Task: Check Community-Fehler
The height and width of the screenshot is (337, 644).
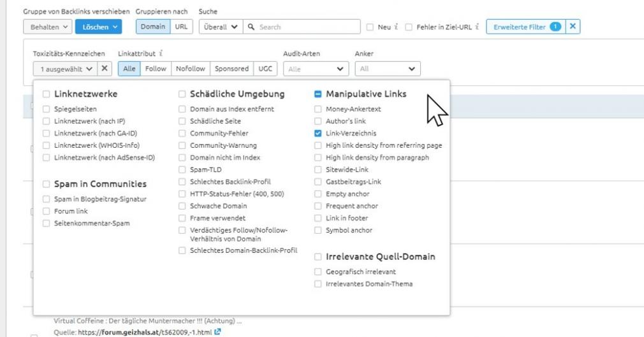Action: tap(182, 133)
